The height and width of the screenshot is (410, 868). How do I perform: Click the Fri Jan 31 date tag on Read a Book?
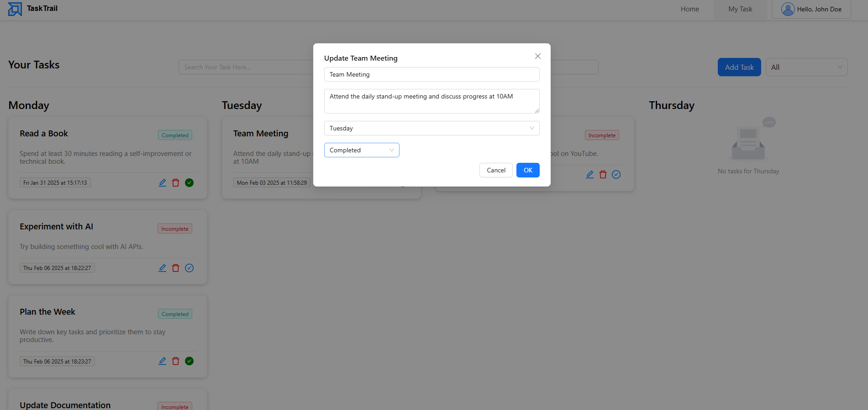55,182
